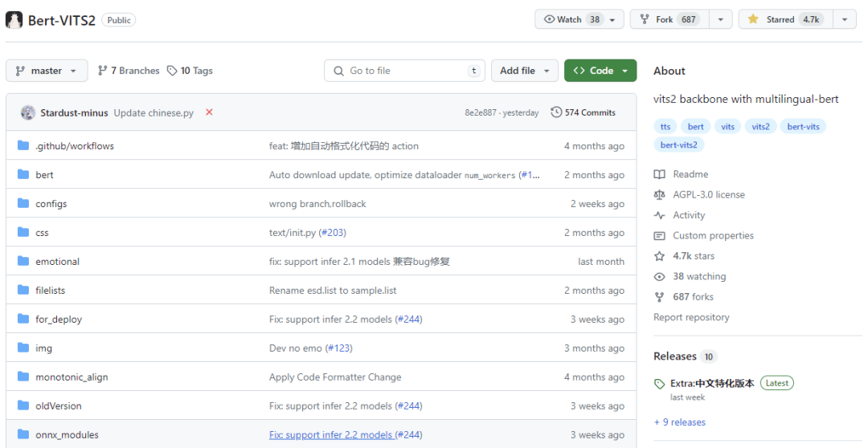Open pull request #123 link in img row

339,348
